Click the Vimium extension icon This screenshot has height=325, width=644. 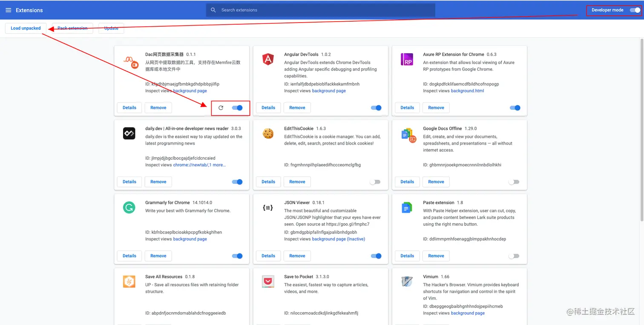407,281
